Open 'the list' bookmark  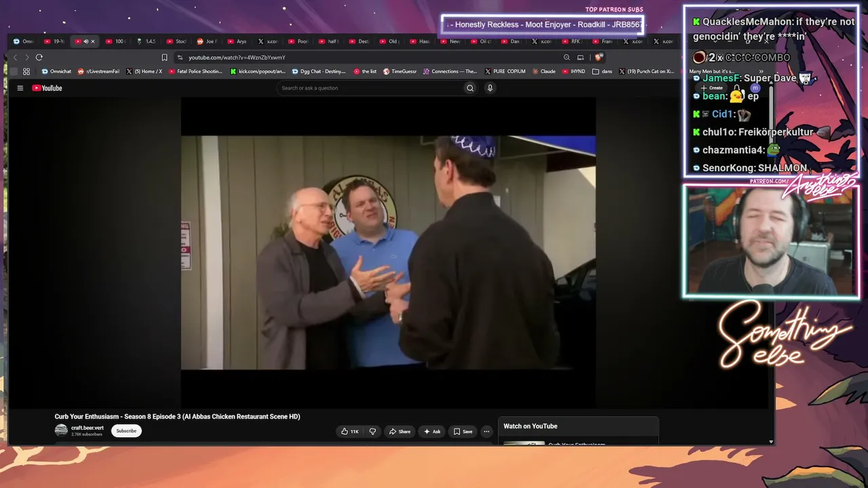(365, 71)
